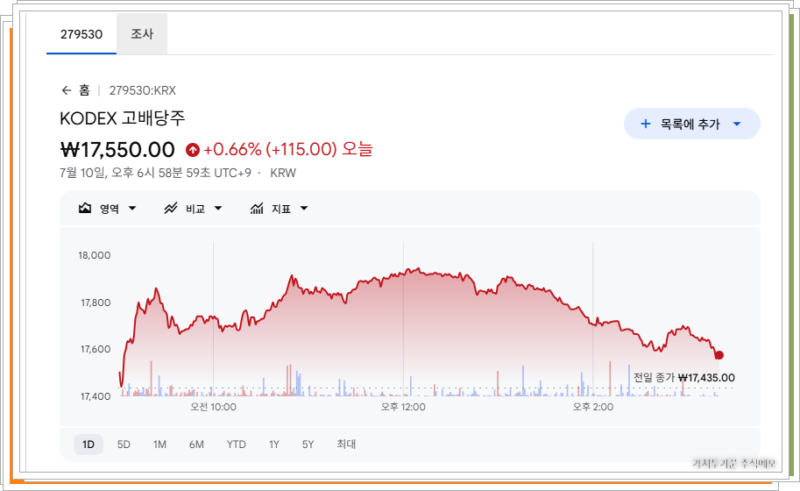Select the YTD time range
The height and width of the screenshot is (491, 800).
coord(236,445)
